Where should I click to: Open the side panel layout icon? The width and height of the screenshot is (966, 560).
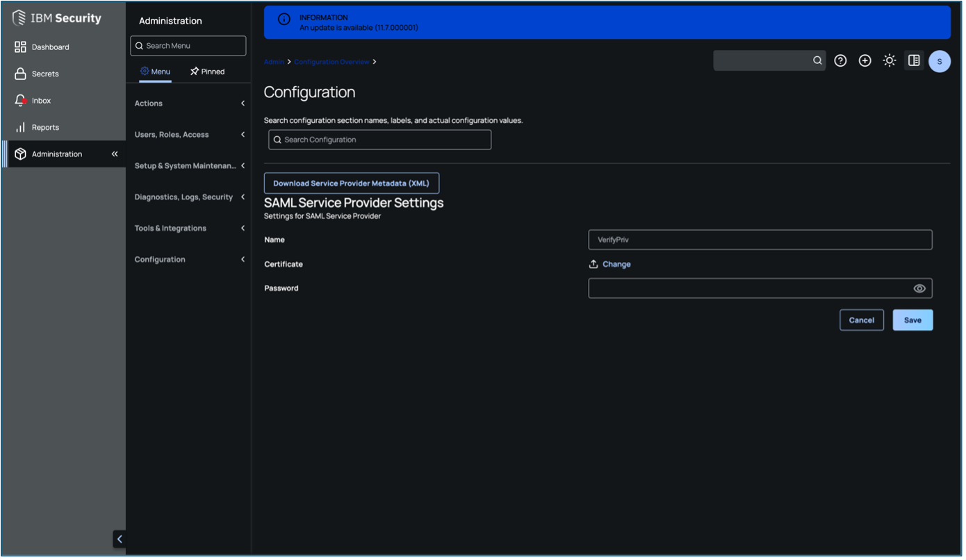tap(913, 60)
